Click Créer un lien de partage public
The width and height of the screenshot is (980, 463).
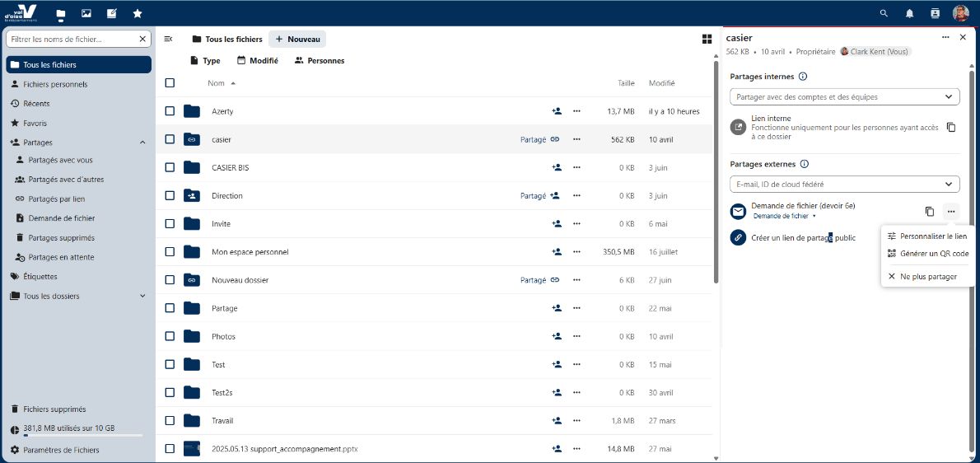[802, 237]
